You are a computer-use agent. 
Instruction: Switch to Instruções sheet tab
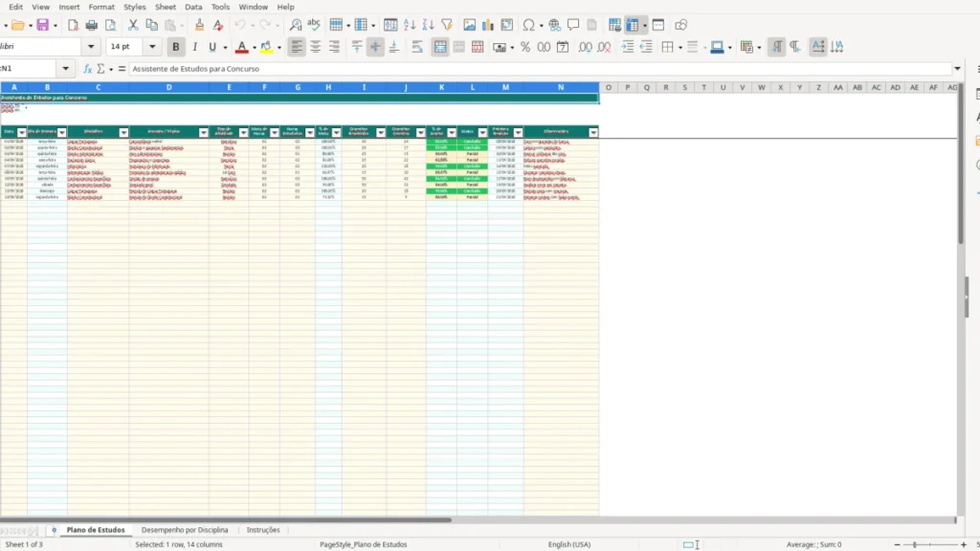pos(263,530)
